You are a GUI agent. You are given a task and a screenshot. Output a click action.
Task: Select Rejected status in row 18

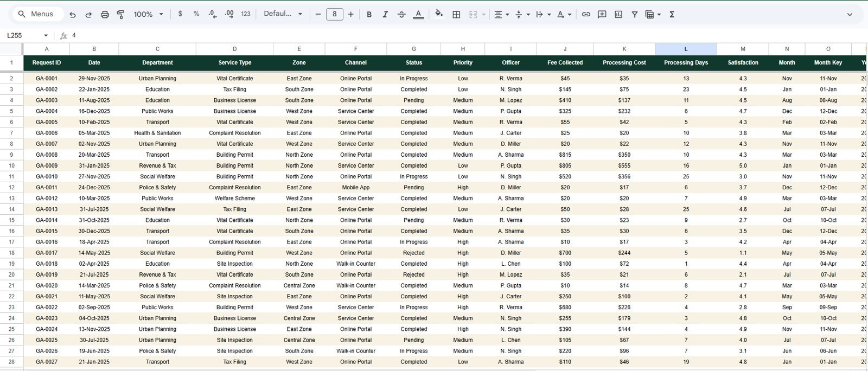click(414, 253)
